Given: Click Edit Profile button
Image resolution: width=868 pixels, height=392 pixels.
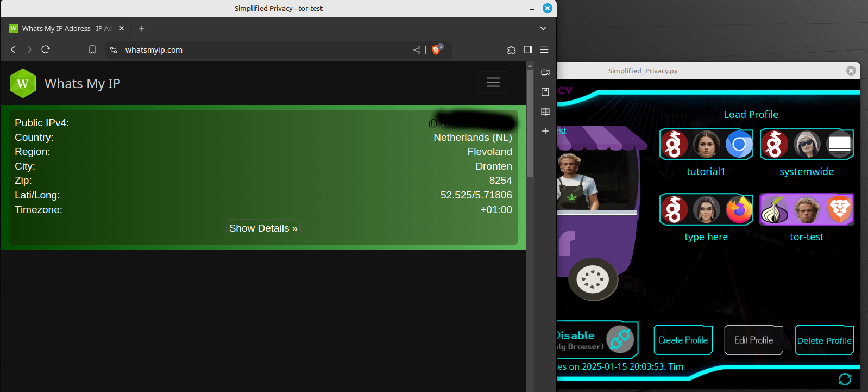Looking at the screenshot, I should point(753,340).
